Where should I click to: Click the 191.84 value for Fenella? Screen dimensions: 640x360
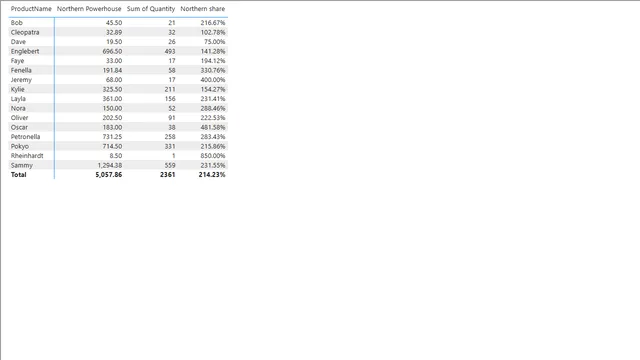pos(112,70)
